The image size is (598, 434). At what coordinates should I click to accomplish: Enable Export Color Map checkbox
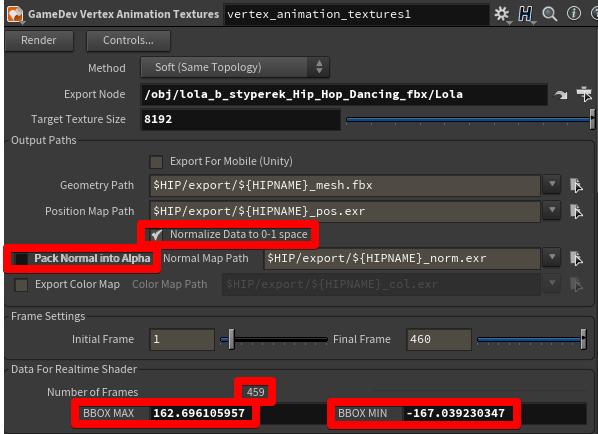click(x=21, y=285)
